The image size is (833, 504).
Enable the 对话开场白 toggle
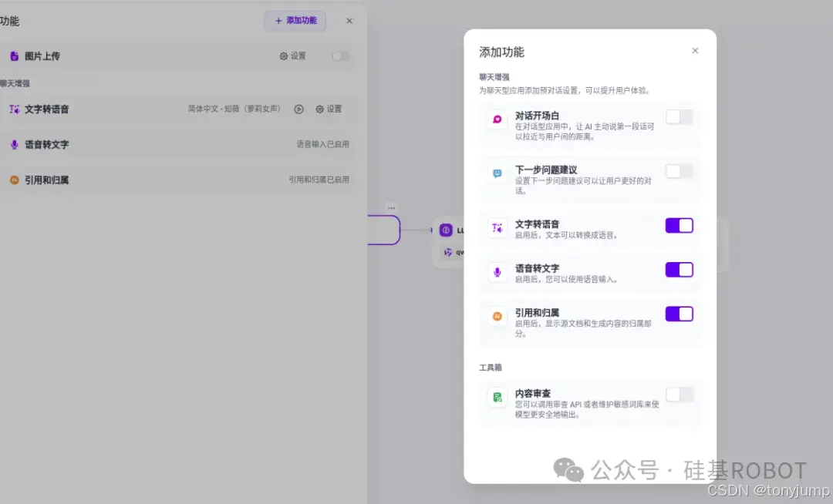(x=680, y=117)
